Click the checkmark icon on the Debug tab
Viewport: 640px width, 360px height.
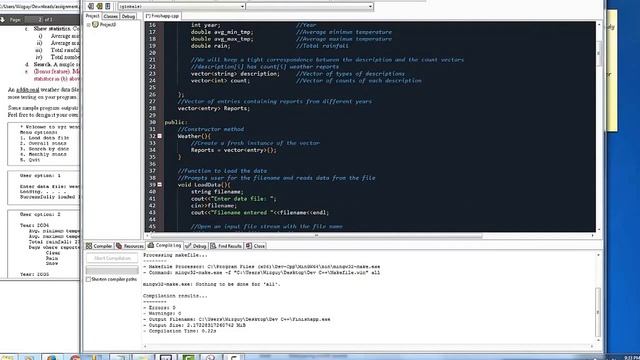coord(188,246)
